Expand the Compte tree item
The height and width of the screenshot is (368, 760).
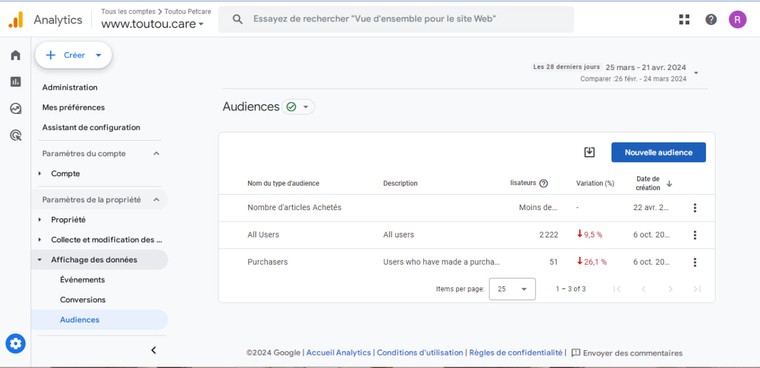tap(40, 174)
